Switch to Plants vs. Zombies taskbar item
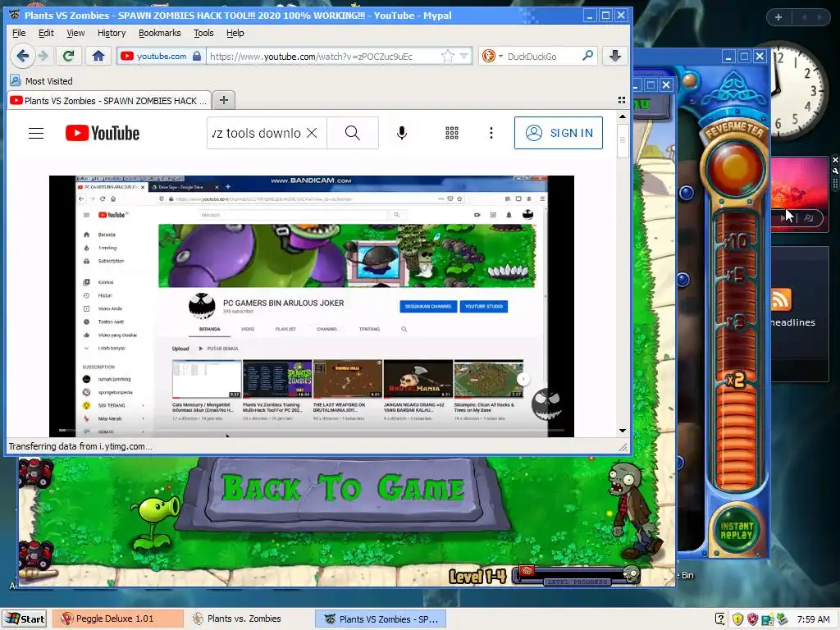This screenshot has height=630, width=840. (x=248, y=619)
